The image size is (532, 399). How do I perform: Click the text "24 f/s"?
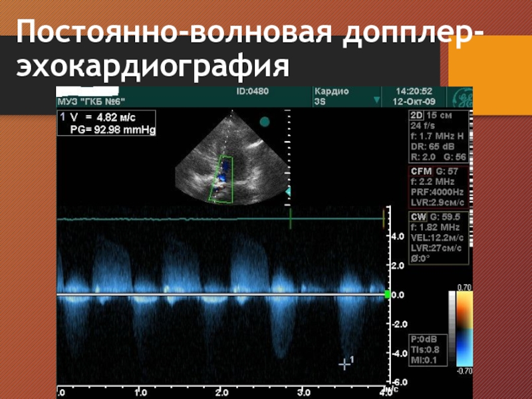[423, 126]
